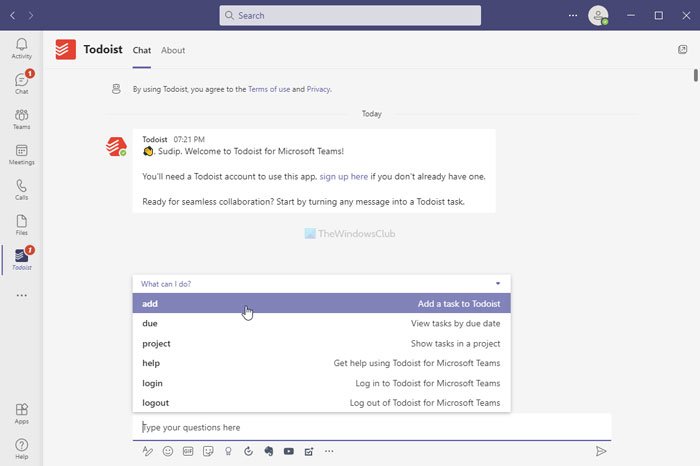The width and height of the screenshot is (700, 466).
Task: Open the Format text options
Action: 147,451
